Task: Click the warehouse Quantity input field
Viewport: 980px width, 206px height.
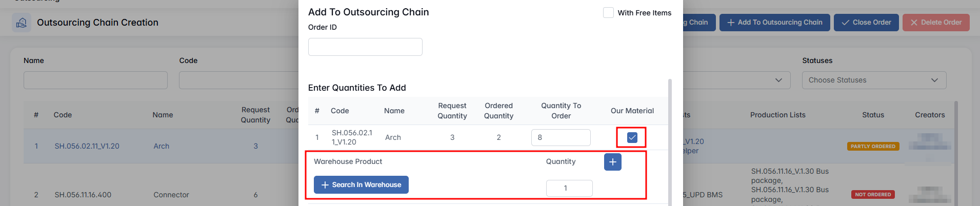Action: click(x=569, y=188)
